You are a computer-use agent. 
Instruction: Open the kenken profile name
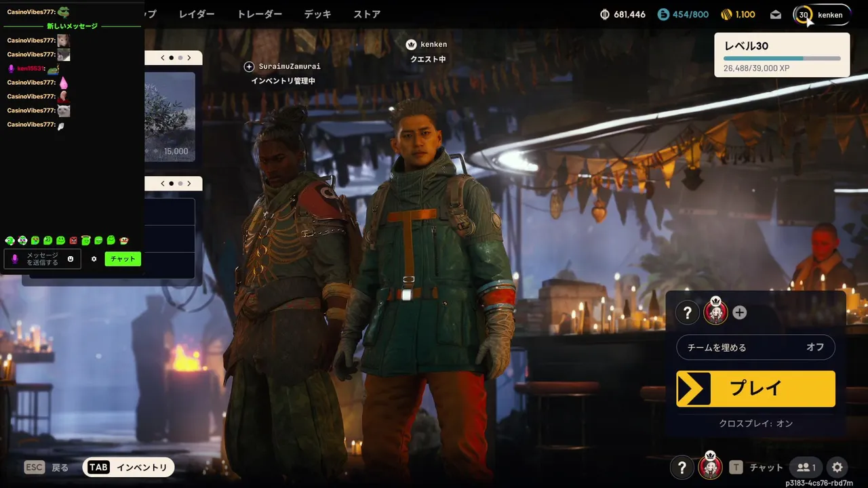[x=830, y=15]
